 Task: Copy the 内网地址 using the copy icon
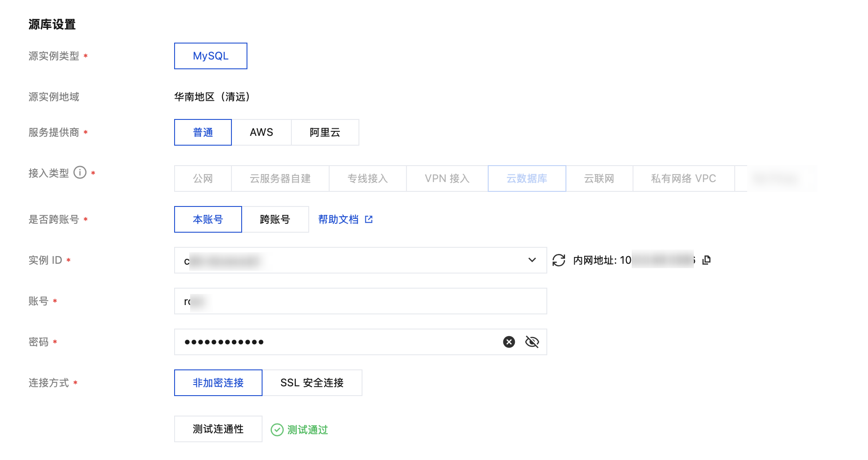point(706,260)
